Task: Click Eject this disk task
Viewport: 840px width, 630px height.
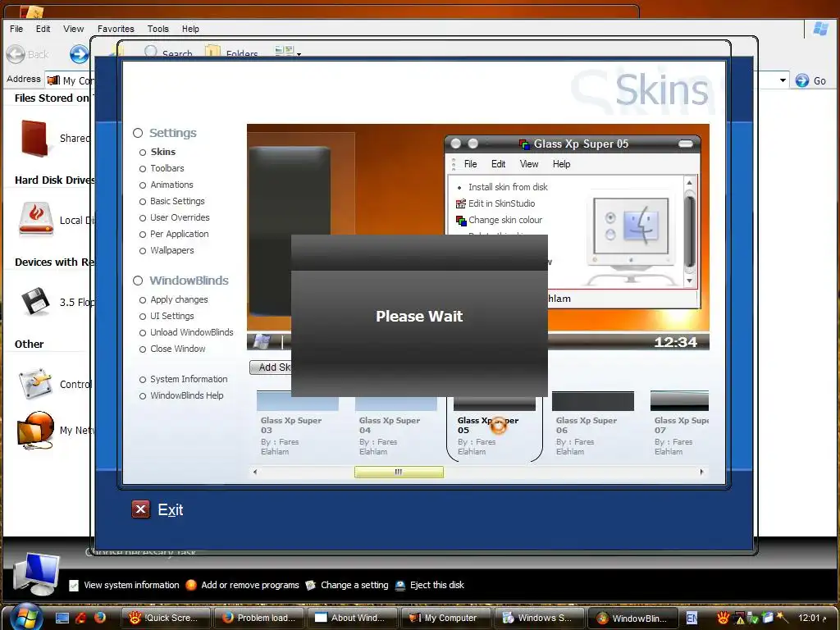Action: click(437, 585)
